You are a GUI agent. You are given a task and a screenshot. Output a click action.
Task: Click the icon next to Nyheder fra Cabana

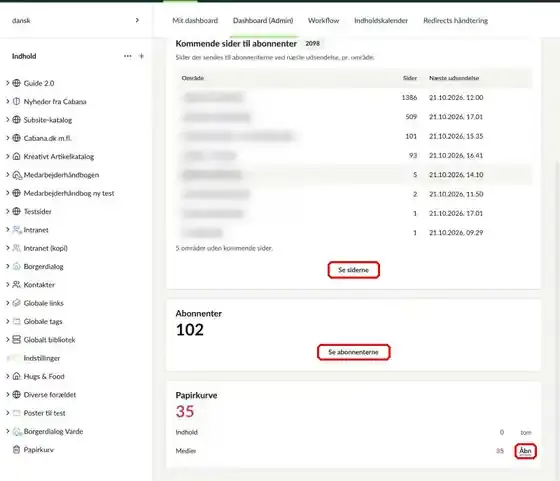tap(16, 101)
